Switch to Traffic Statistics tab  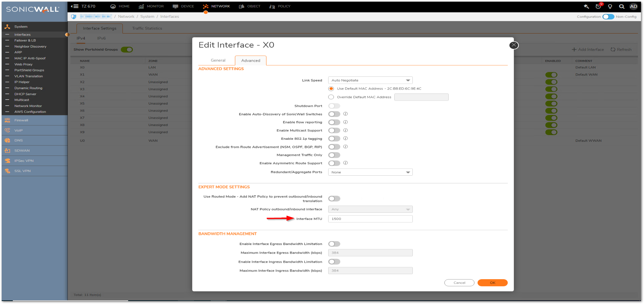tap(147, 28)
